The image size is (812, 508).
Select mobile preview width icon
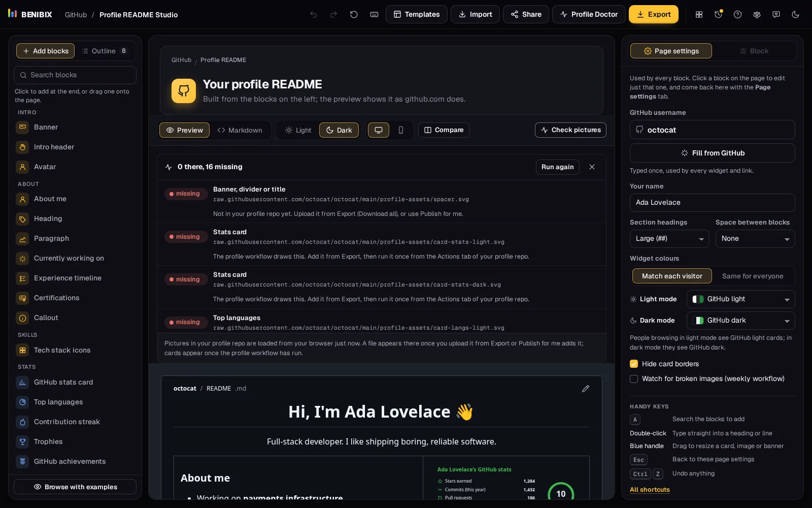[x=401, y=130]
